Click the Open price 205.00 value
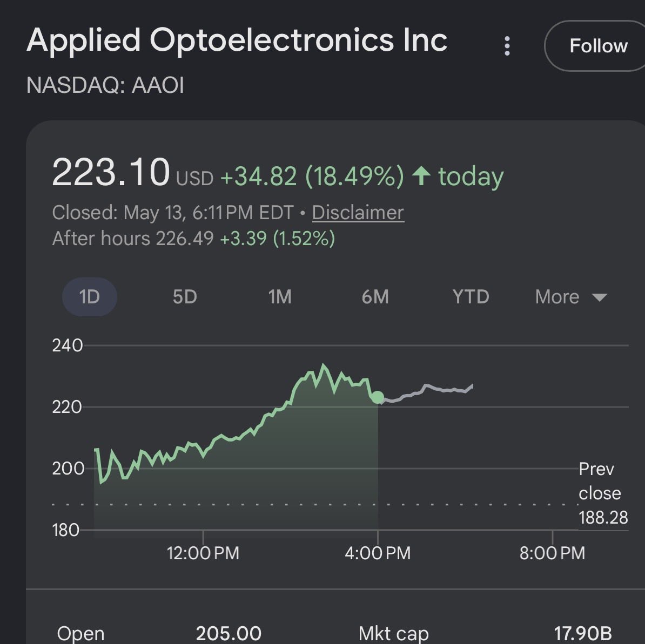This screenshot has width=645, height=644. pyautogui.click(x=229, y=633)
